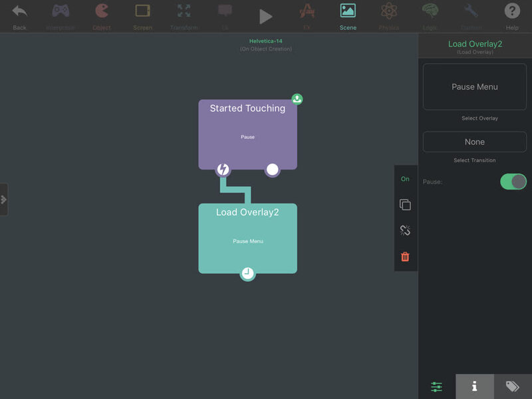Screen dimensions: 532x399
Task: Open the Object behaviors category
Action: click(102, 16)
